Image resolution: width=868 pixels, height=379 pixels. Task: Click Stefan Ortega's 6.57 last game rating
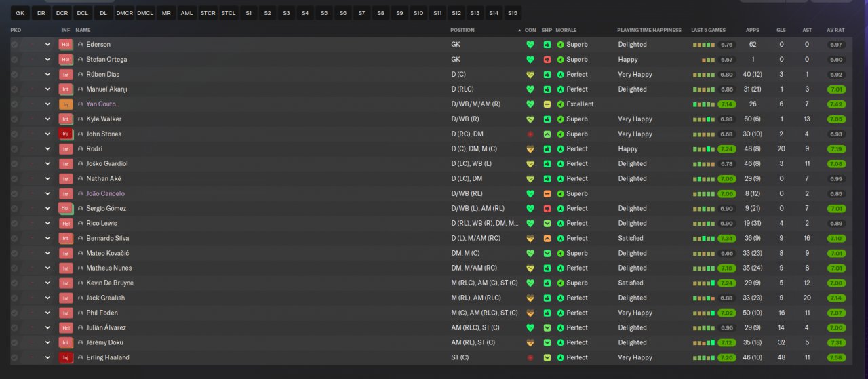click(727, 60)
